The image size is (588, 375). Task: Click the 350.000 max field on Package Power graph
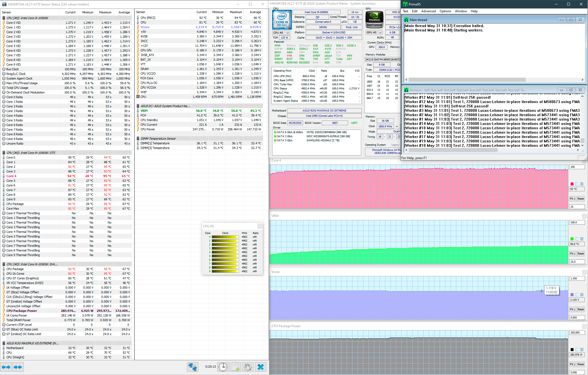[577, 333]
